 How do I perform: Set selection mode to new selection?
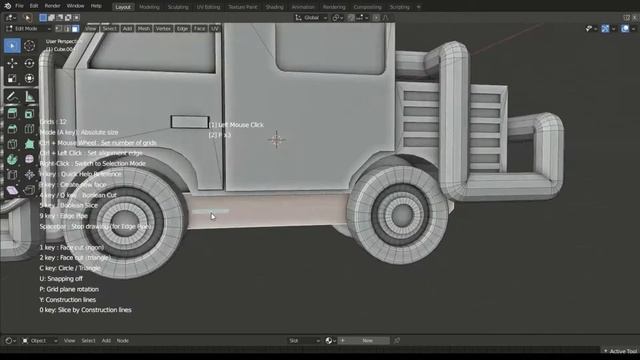[x=43, y=18]
